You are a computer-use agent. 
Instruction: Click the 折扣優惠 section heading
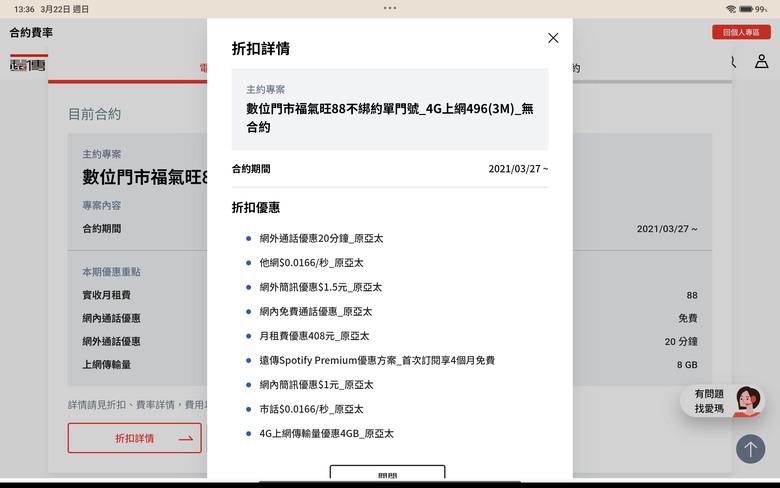(x=256, y=207)
